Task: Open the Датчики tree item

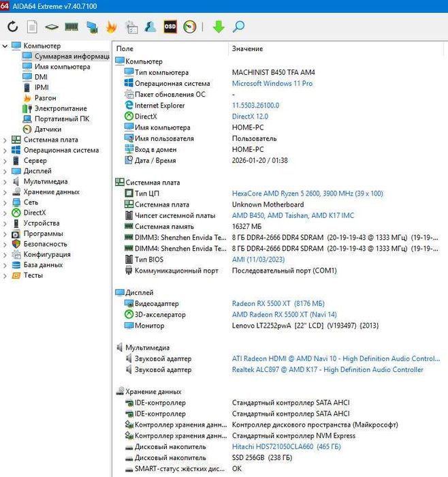Action: [x=48, y=129]
